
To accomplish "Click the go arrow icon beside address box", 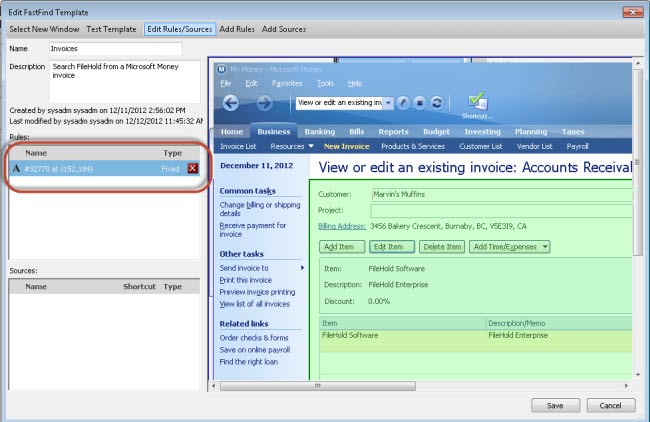I will (403, 103).
